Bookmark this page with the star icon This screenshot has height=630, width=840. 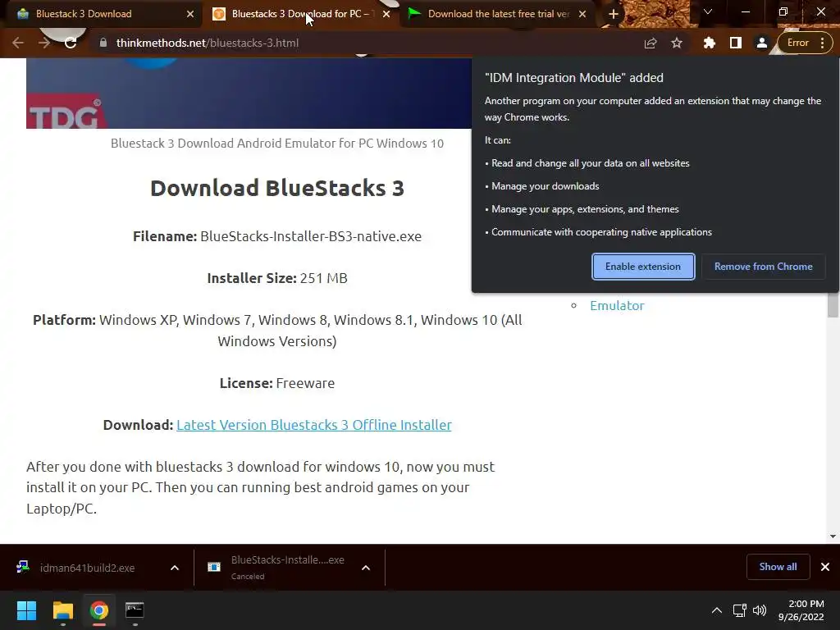click(x=677, y=43)
